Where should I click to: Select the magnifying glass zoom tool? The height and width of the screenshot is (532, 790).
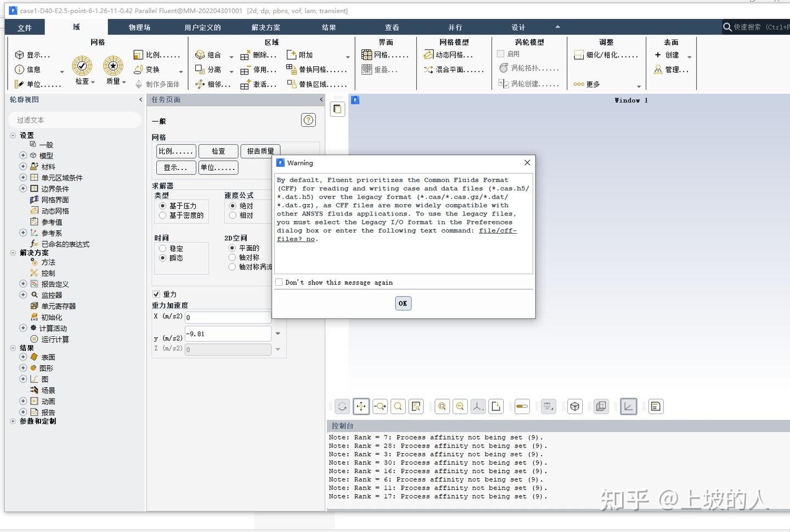[x=398, y=406]
